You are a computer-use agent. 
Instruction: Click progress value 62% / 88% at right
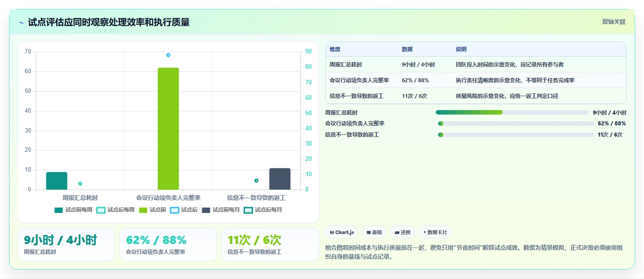612,124
